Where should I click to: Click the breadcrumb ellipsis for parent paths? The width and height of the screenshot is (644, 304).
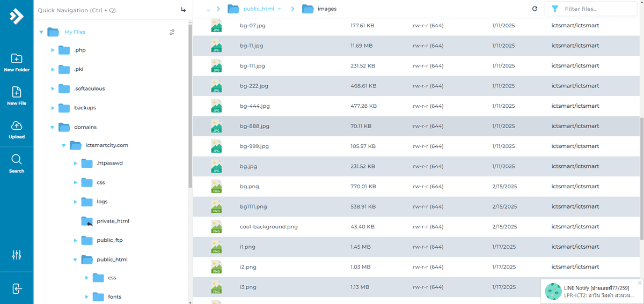pyautogui.click(x=208, y=9)
